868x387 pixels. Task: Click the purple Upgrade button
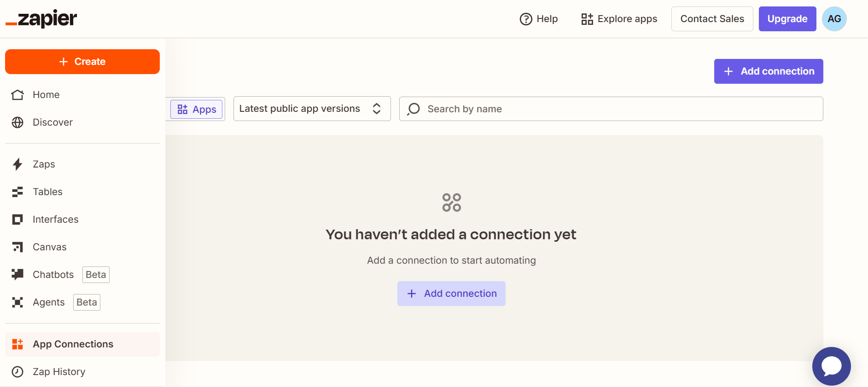(787, 19)
